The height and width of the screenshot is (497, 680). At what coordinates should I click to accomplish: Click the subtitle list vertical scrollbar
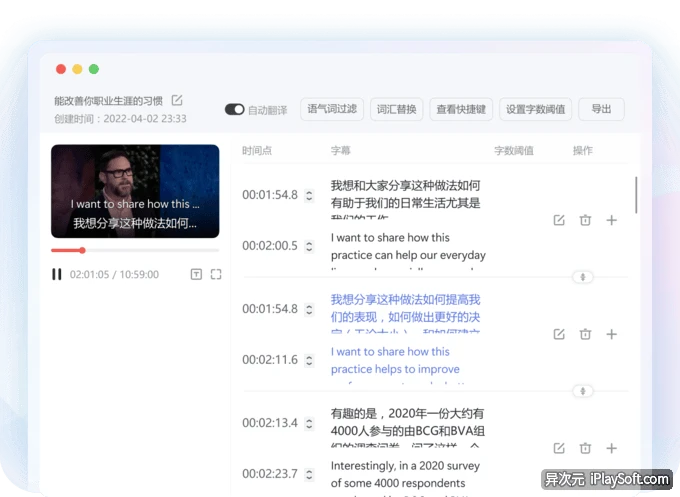tap(636, 195)
